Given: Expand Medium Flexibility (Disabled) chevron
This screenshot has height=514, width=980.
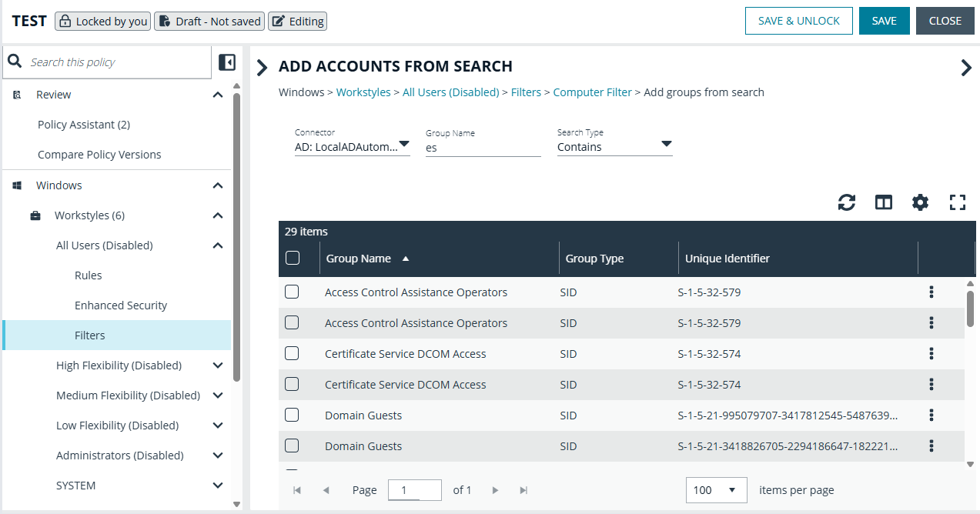Looking at the screenshot, I should [218, 396].
